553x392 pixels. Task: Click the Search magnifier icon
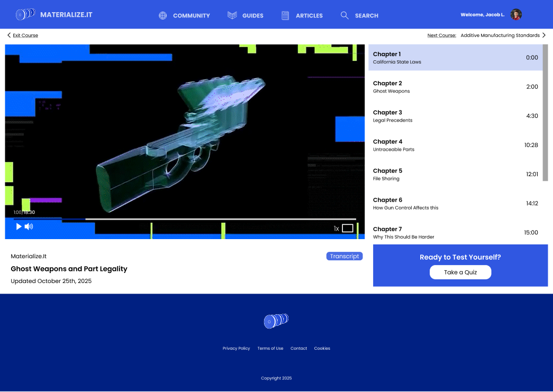[345, 15]
